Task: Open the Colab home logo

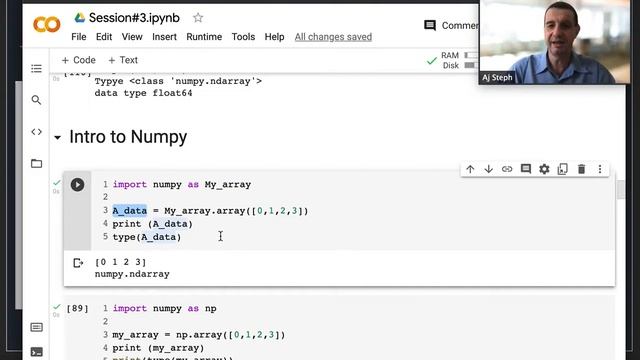Action: (47, 24)
